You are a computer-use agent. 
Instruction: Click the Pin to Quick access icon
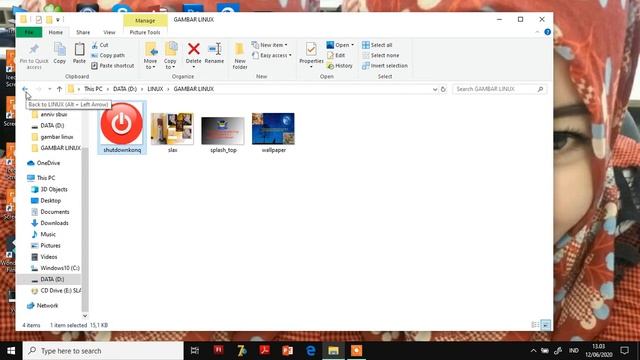coord(34,50)
